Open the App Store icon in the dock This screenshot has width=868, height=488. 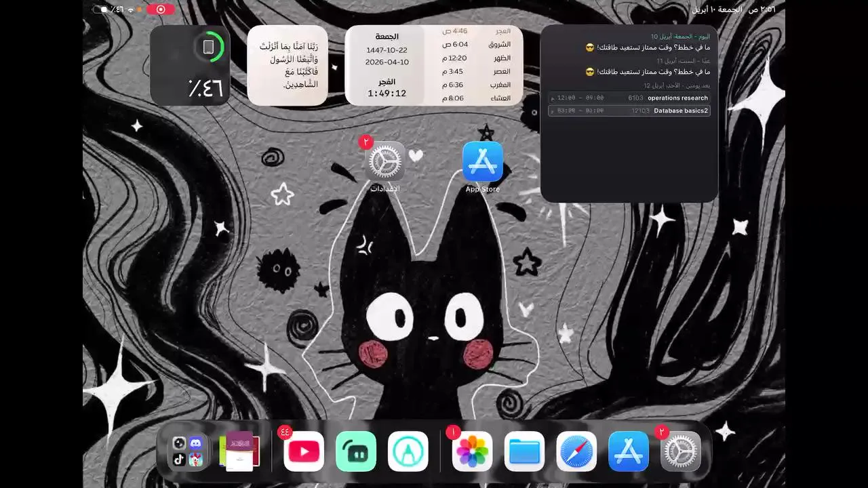(x=629, y=451)
